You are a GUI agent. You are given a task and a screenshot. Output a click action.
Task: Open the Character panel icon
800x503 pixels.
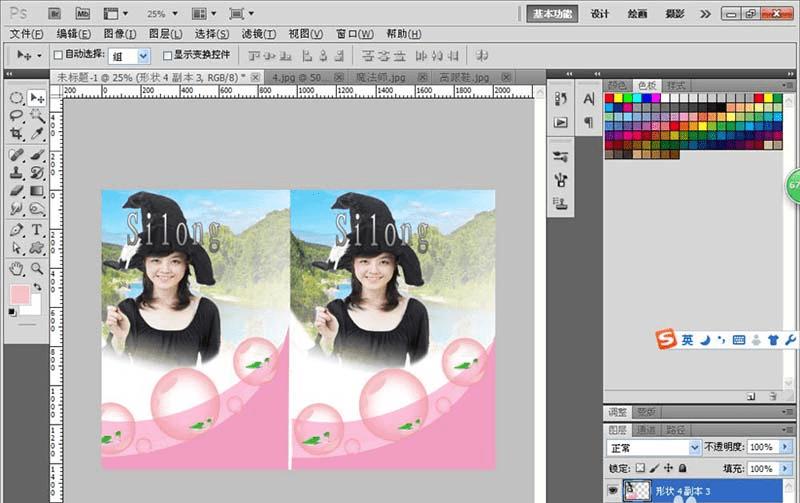click(x=589, y=98)
